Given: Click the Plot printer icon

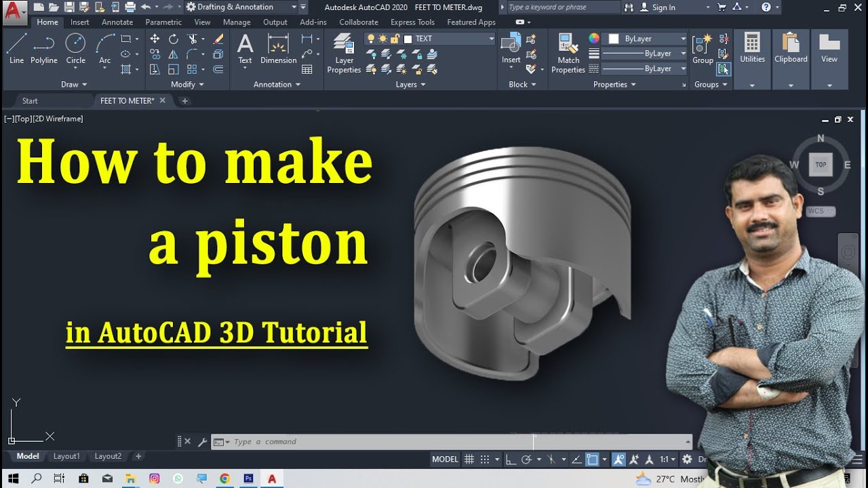Looking at the screenshot, I should [x=130, y=7].
